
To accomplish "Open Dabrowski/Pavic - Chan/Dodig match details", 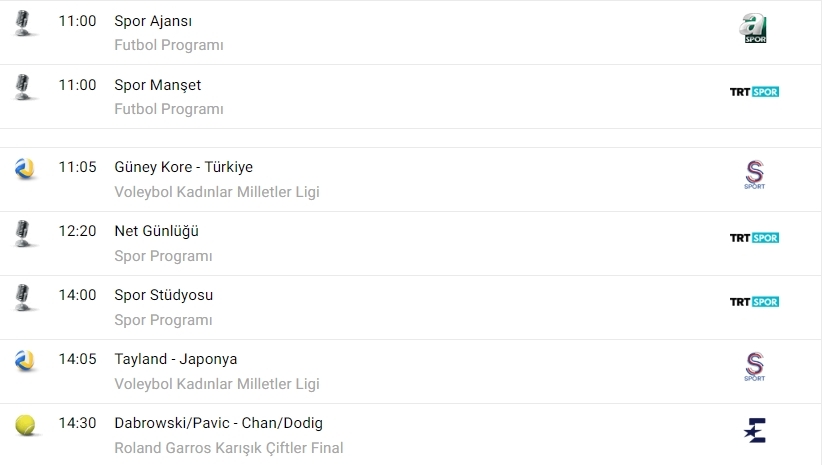I will (219, 423).
